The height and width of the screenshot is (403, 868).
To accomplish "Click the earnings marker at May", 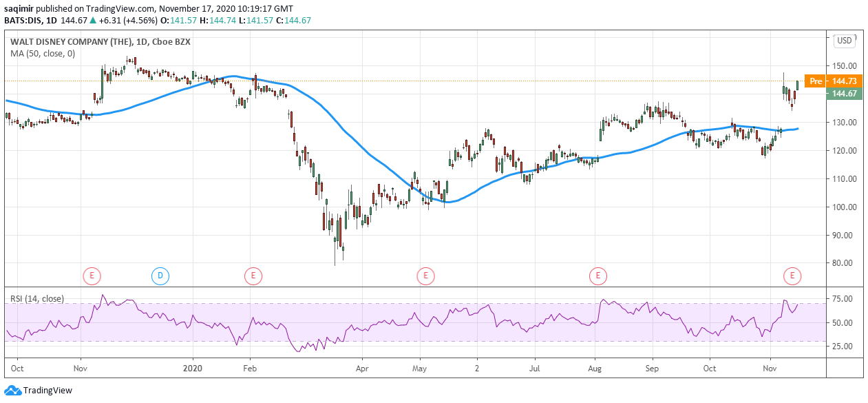I will (425, 276).
